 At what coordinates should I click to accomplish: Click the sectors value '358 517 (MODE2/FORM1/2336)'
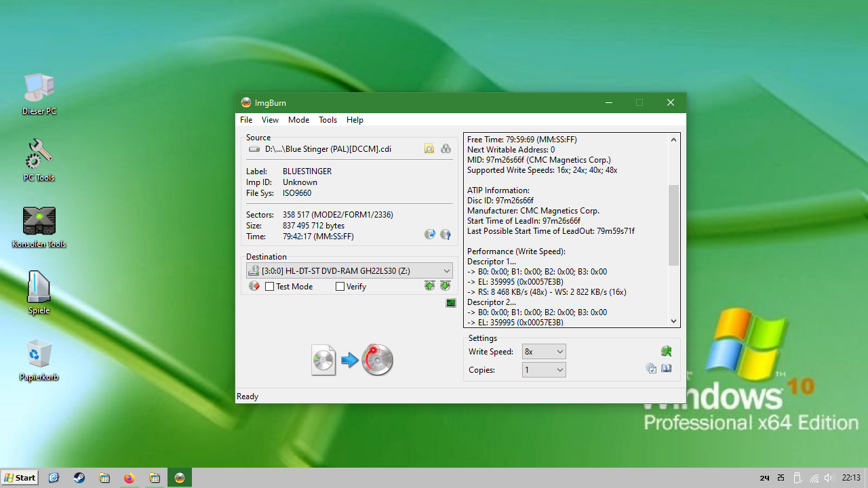pyautogui.click(x=338, y=215)
